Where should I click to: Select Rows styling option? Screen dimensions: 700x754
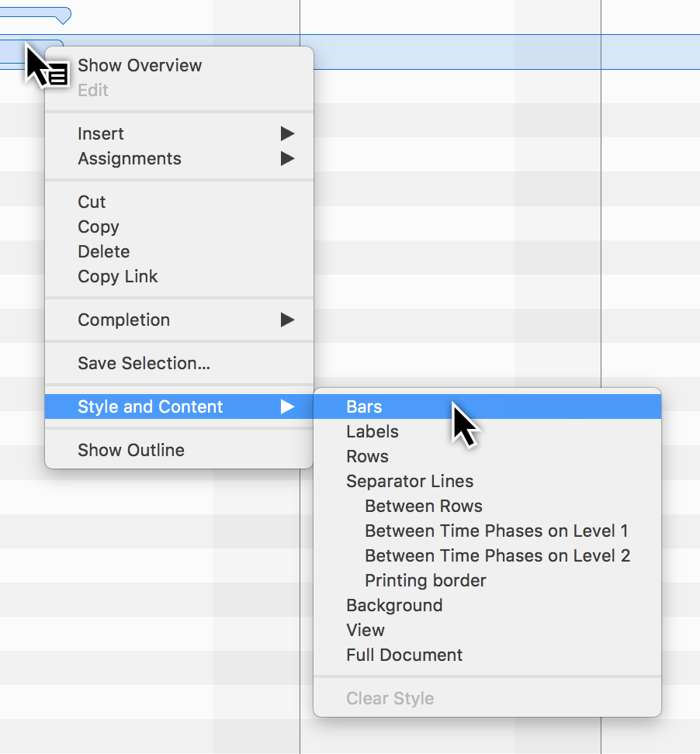coord(367,456)
